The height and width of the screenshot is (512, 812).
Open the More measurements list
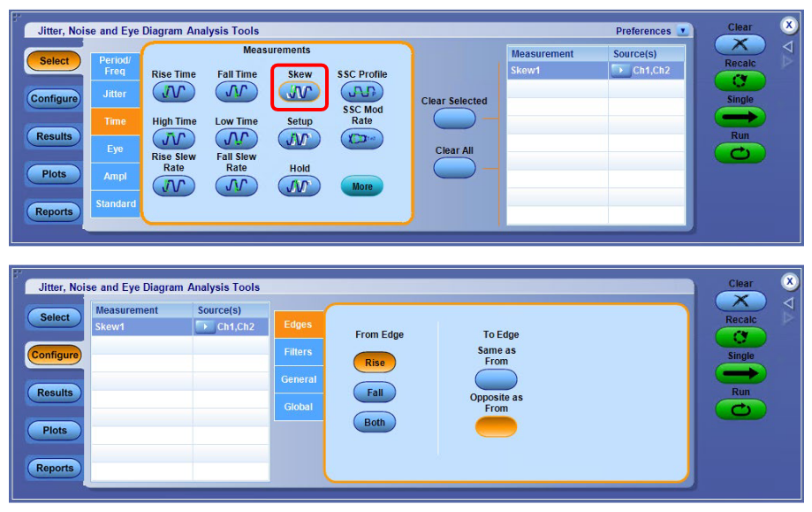[360, 185]
